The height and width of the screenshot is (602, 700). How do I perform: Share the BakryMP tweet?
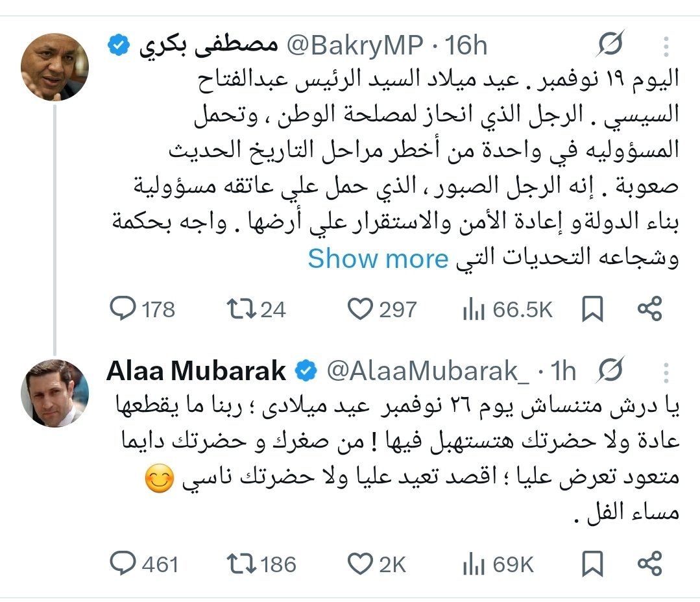pyautogui.click(x=649, y=309)
